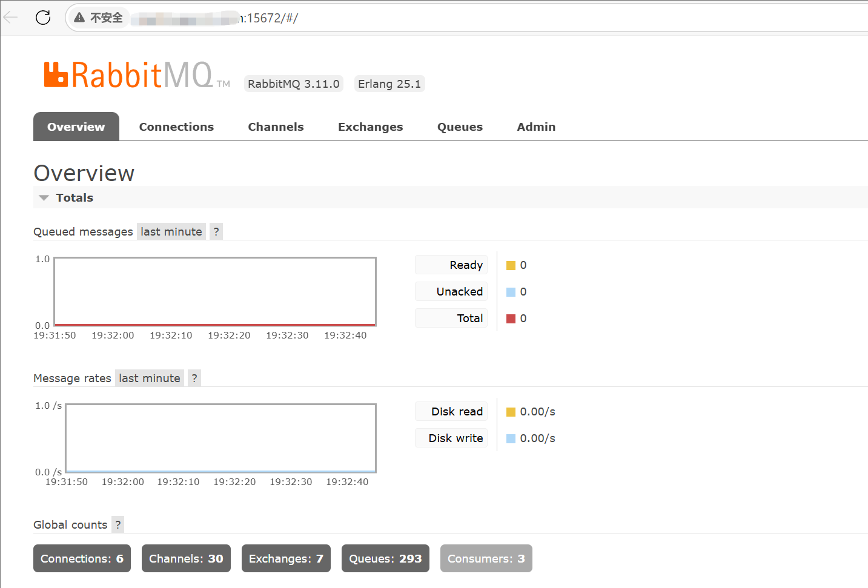Click the Queues: 293 count button

pyautogui.click(x=385, y=558)
